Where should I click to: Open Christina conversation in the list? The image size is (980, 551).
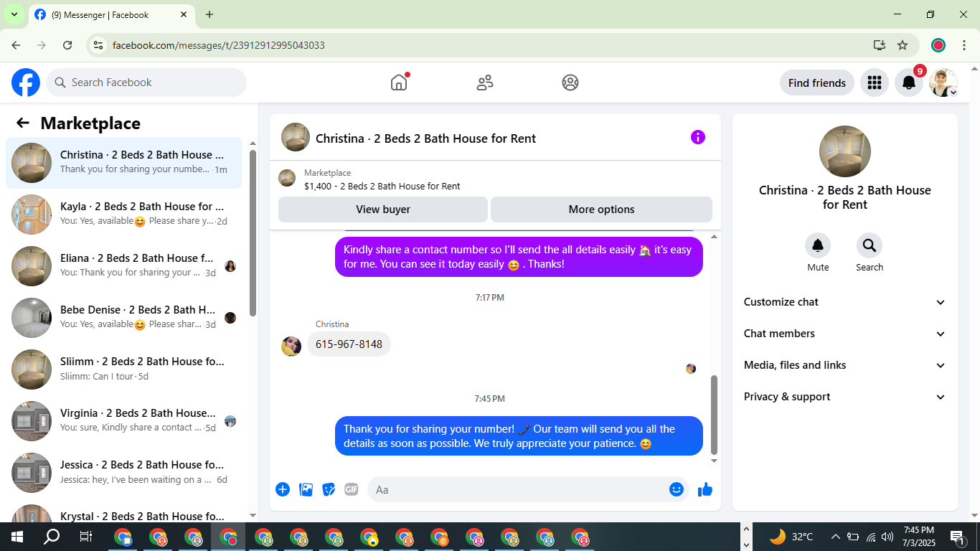pyautogui.click(x=124, y=163)
